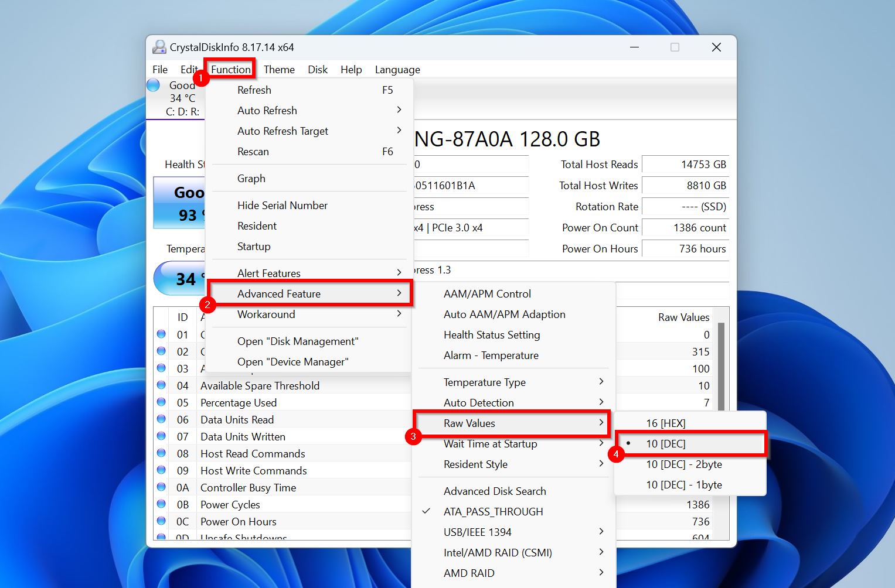Viewport: 895px width, 588px height.
Task: Click status orb for Controller Busy Time row
Action: click(x=161, y=487)
